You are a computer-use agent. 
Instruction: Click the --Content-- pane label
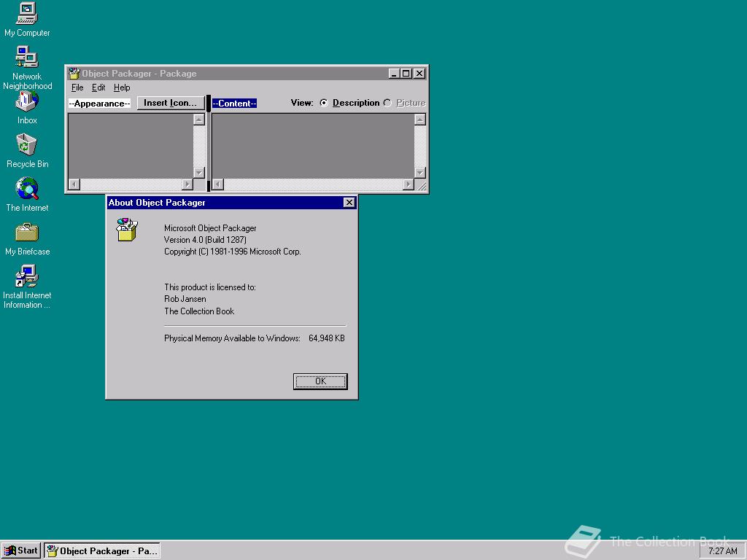pos(234,104)
